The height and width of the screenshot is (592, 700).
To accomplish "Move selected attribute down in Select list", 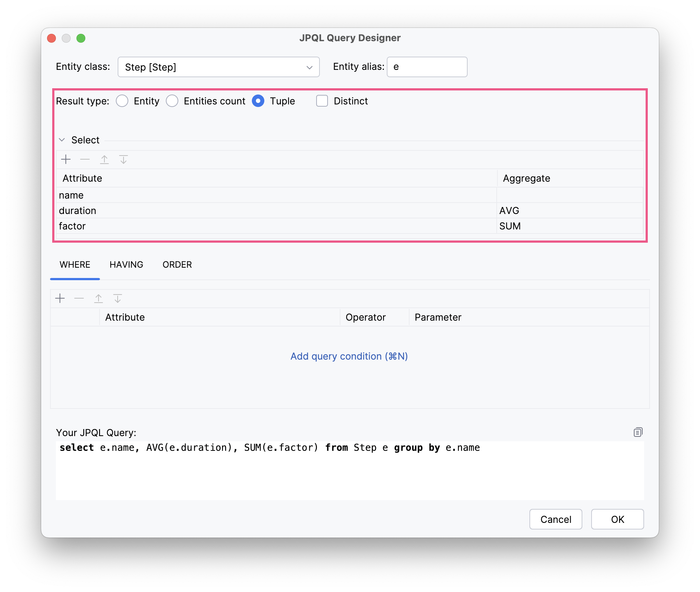I will pyautogui.click(x=124, y=159).
